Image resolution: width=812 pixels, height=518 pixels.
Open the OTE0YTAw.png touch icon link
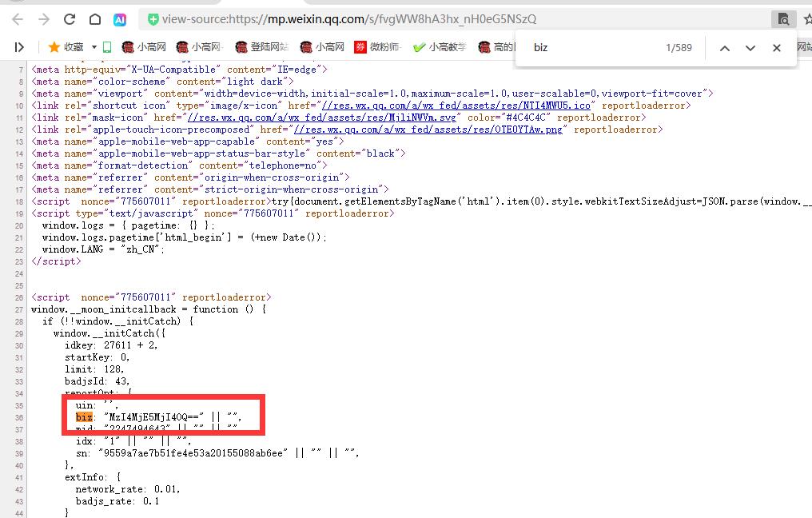[x=428, y=129]
